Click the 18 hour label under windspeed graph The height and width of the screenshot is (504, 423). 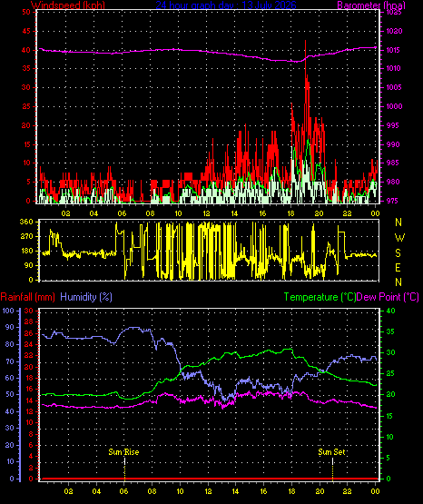pyautogui.click(x=291, y=213)
